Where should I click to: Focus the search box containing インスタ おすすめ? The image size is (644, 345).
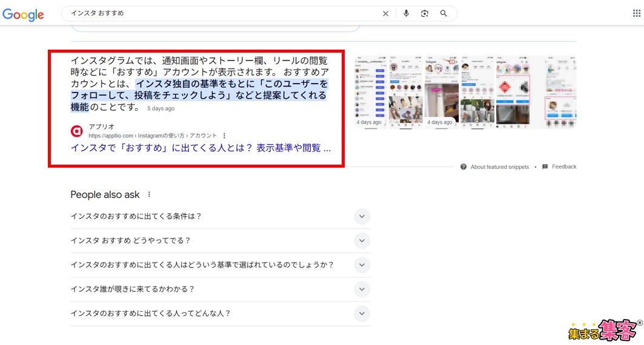pos(224,13)
